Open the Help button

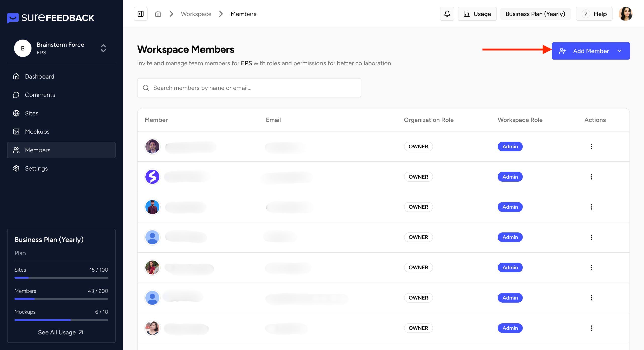coord(594,14)
